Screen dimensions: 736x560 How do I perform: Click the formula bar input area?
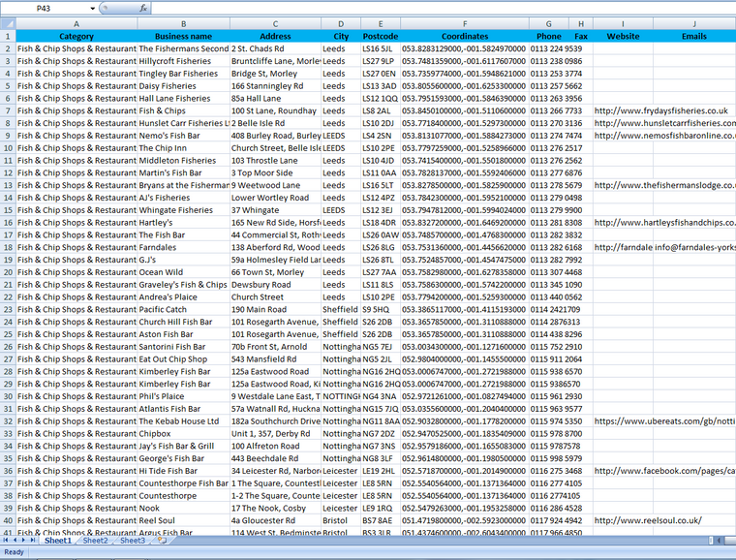(x=444, y=9)
